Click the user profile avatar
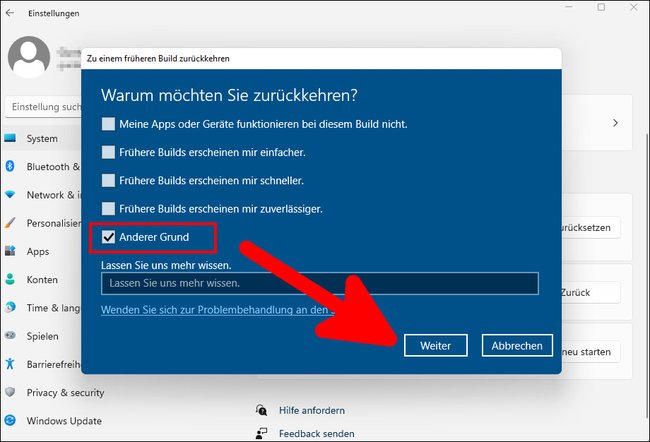The image size is (650, 442). (29, 57)
